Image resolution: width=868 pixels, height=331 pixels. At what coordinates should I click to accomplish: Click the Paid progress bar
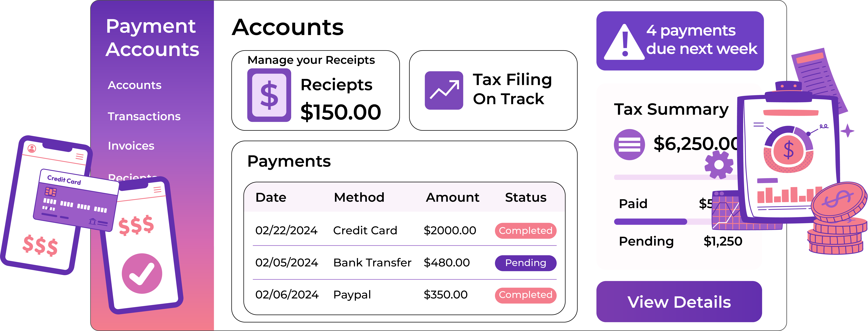pyautogui.click(x=650, y=221)
